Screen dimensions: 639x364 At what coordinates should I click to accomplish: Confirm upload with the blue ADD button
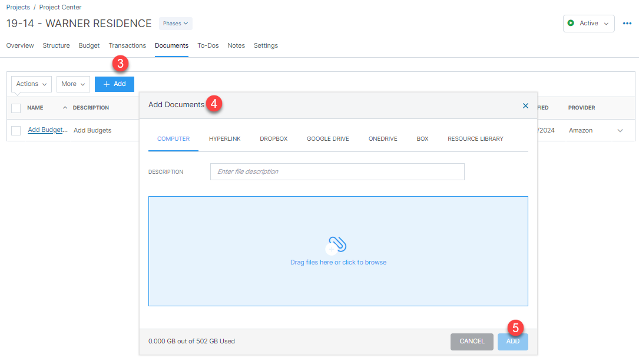click(x=512, y=342)
